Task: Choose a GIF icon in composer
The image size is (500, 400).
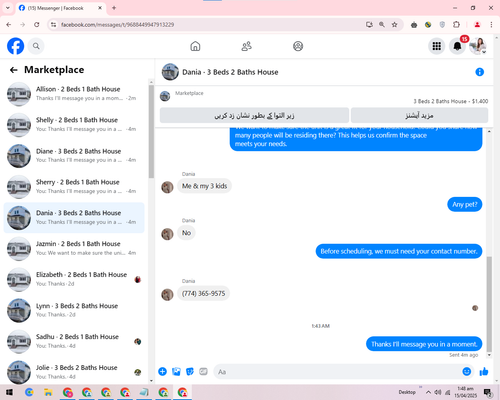Action: (x=203, y=371)
